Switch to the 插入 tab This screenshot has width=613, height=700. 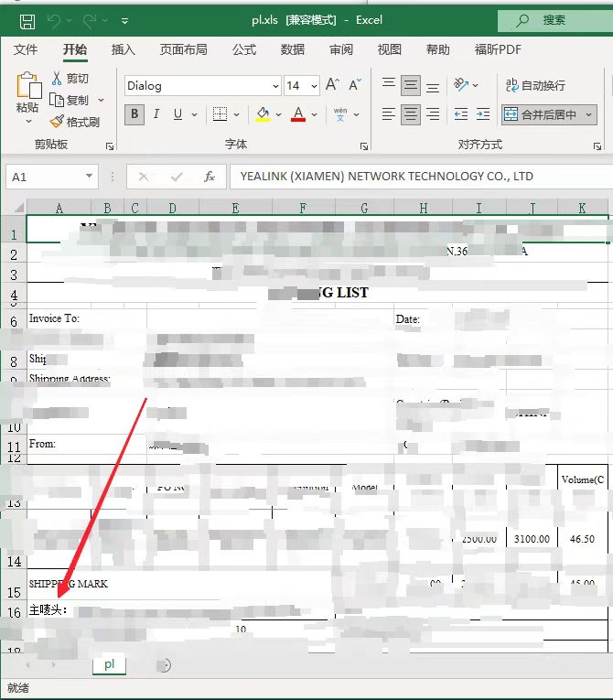(124, 49)
